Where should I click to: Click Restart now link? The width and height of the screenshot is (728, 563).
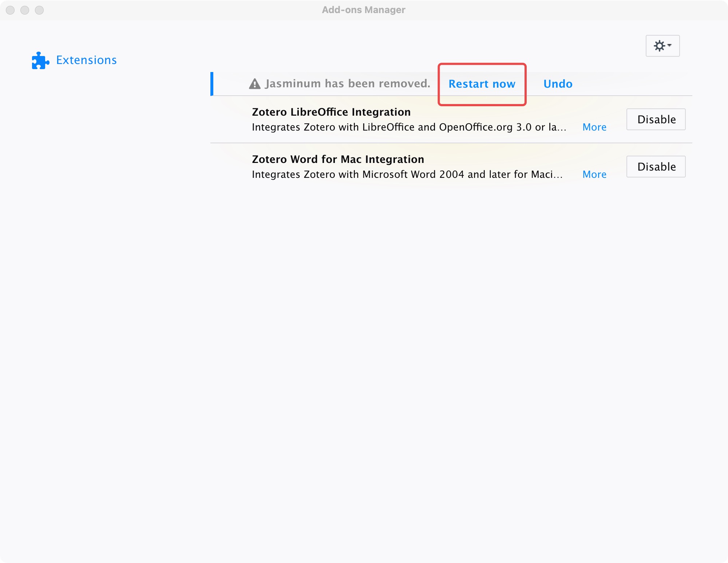click(x=482, y=84)
